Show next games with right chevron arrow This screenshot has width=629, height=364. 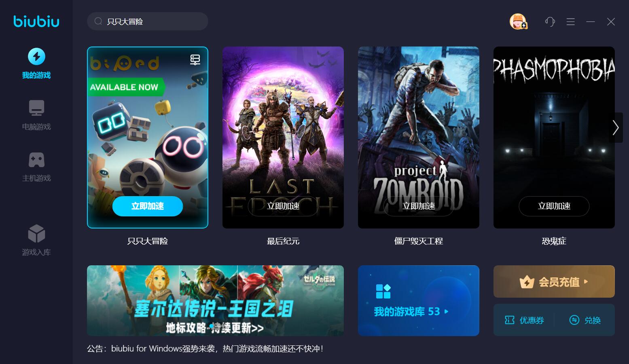coord(616,127)
